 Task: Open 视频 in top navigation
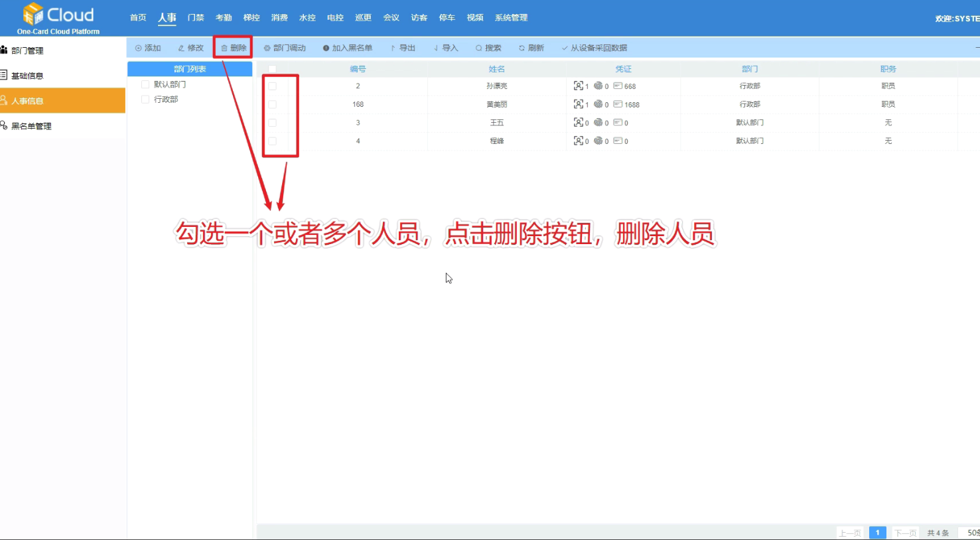[x=475, y=18]
